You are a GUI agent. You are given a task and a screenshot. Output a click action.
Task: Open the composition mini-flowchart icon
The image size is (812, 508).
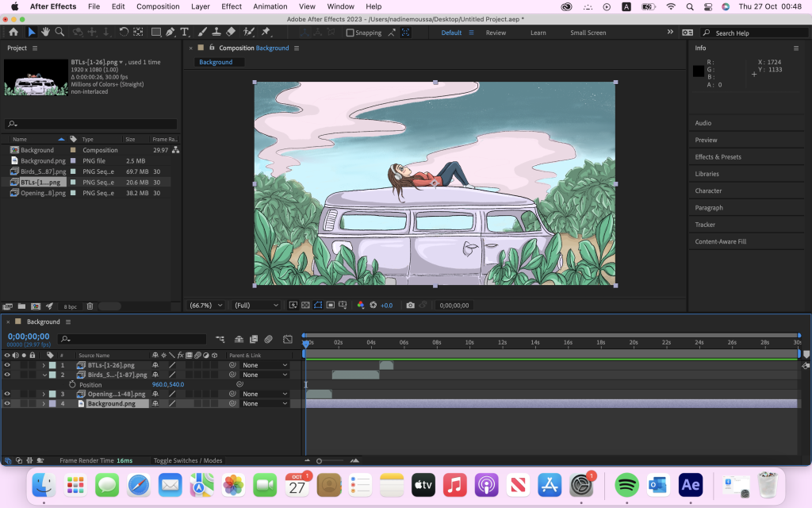pyautogui.click(x=220, y=339)
